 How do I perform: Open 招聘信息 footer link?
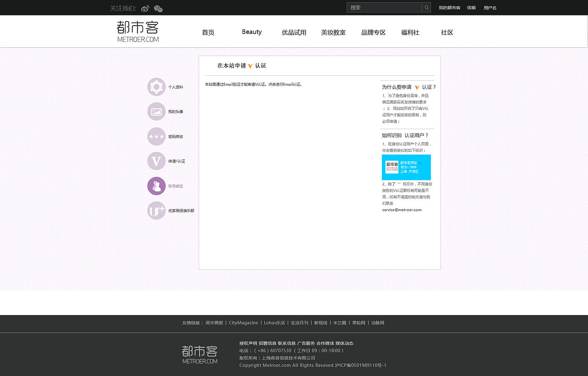(267, 343)
